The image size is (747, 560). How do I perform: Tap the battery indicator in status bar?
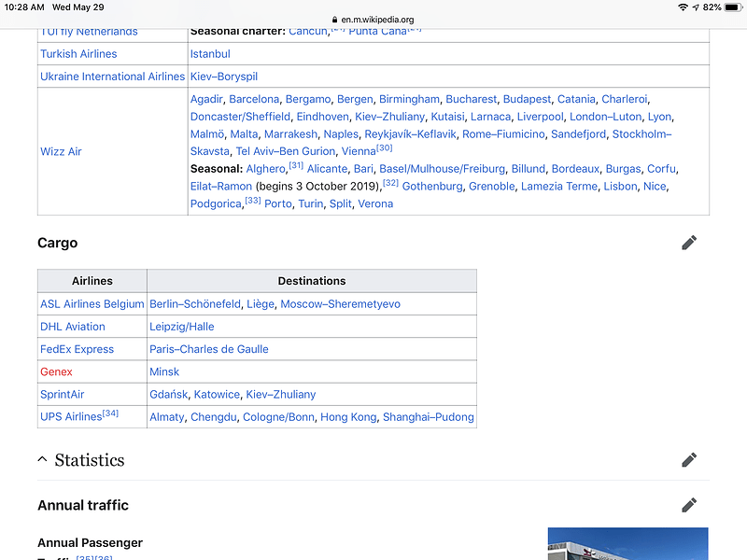tap(733, 7)
